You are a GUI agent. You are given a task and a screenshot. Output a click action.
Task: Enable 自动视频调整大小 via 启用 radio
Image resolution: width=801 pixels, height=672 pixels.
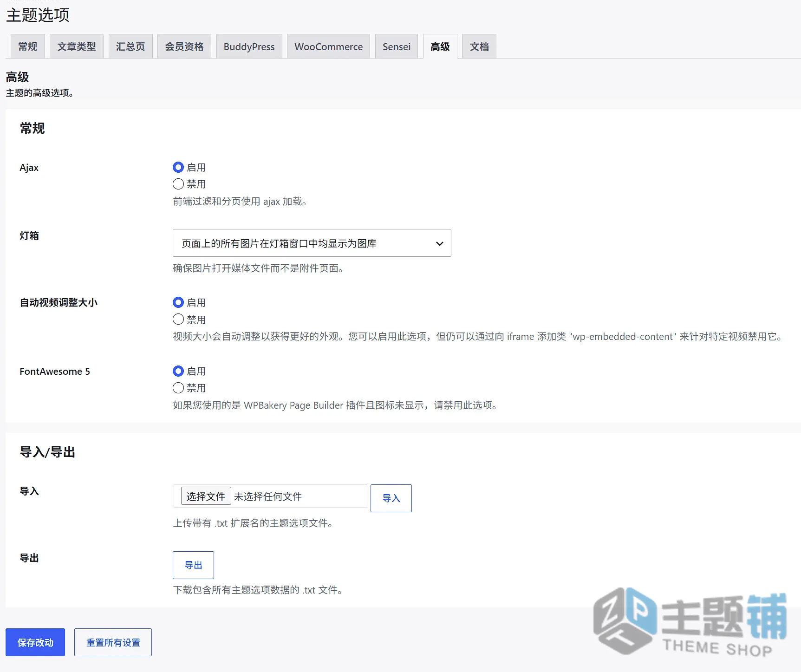click(178, 302)
